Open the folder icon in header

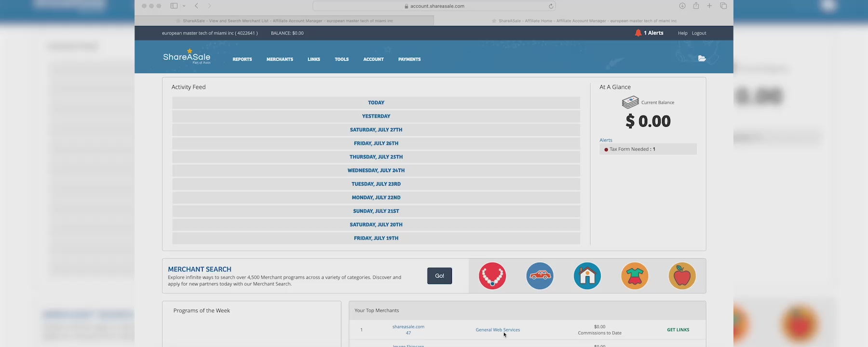coord(702,58)
